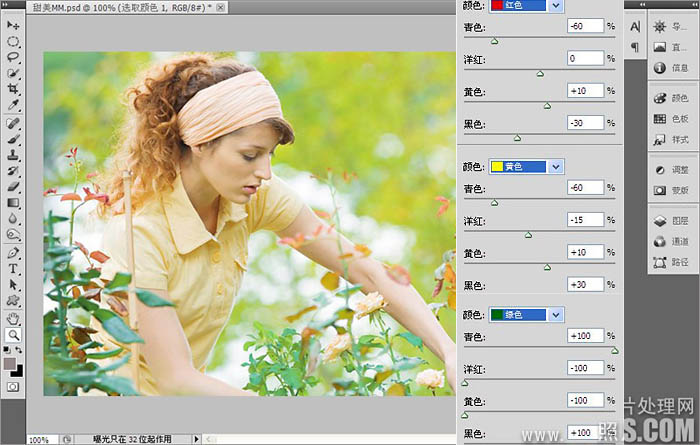Open the 调整 panel
The width and height of the screenshot is (700, 445).
[673, 170]
